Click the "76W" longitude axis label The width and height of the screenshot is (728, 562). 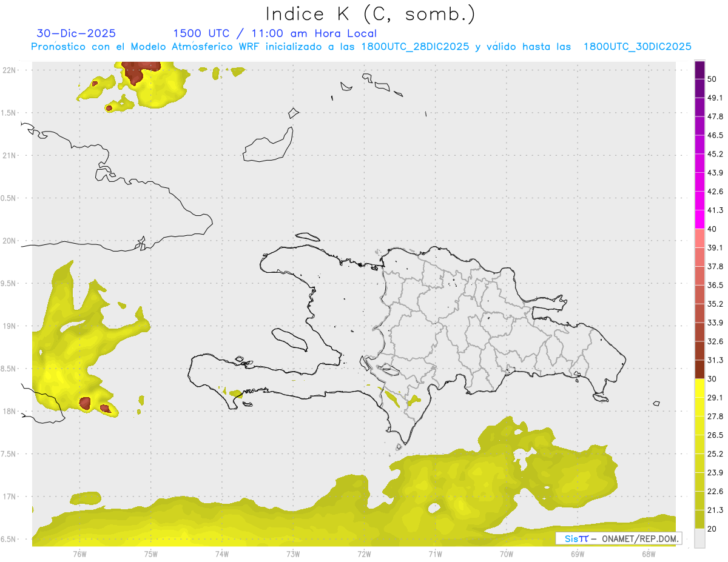tap(79, 554)
